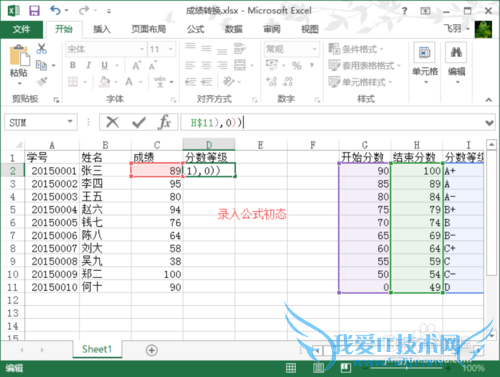The height and width of the screenshot is (377, 500).
Task: Cut selection with scissors icon
Action: (42, 49)
